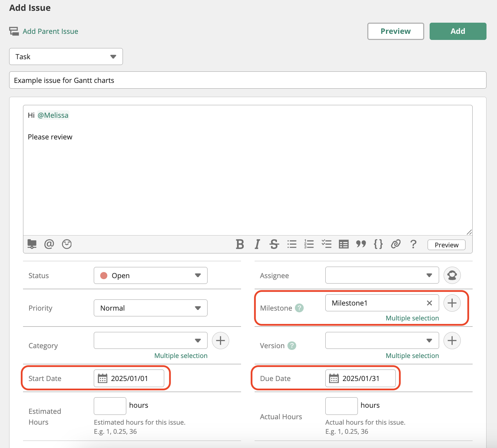Click the Due Date field 2025/01/31
This screenshot has width=497, height=448.
(361, 378)
